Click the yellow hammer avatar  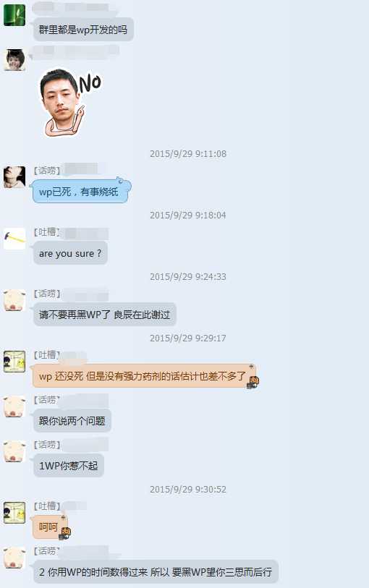(x=14, y=239)
